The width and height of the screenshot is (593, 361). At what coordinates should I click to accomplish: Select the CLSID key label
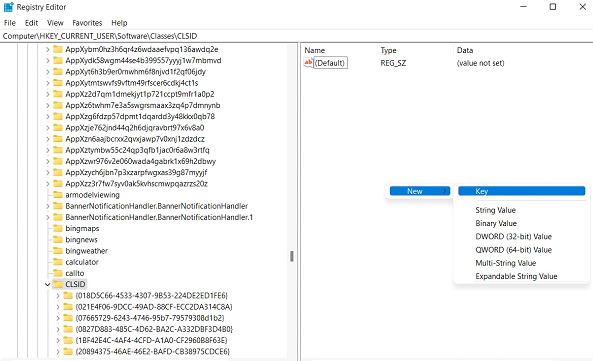click(75, 284)
